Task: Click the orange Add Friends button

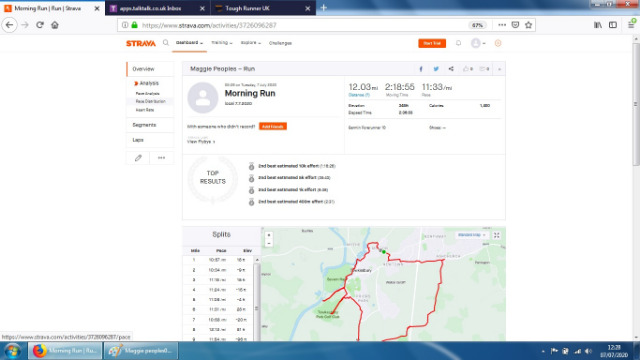Action: tap(273, 127)
